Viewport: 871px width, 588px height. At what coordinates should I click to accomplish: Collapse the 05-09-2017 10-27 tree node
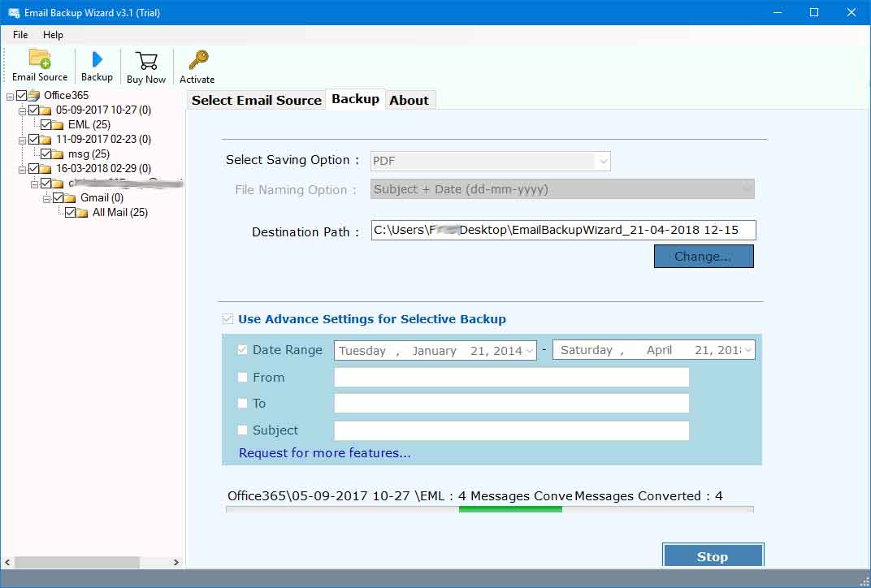click(22, 111)
